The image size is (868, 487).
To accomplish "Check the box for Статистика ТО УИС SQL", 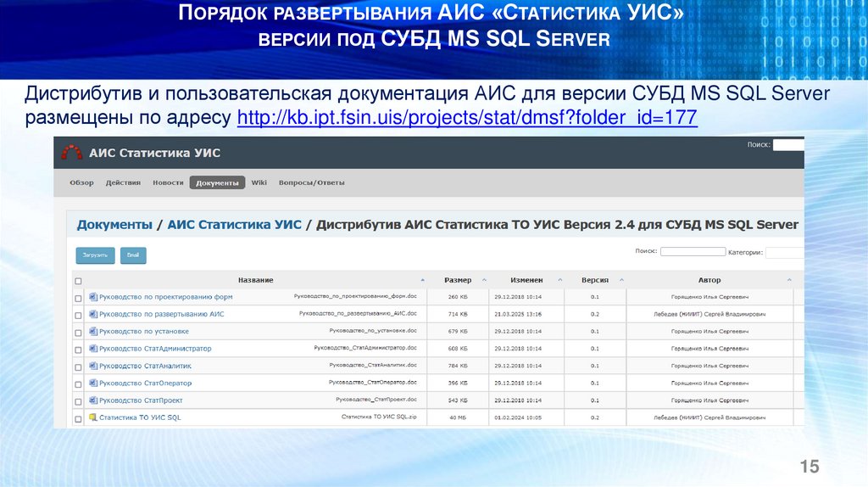I will click(x=78, y=419).
